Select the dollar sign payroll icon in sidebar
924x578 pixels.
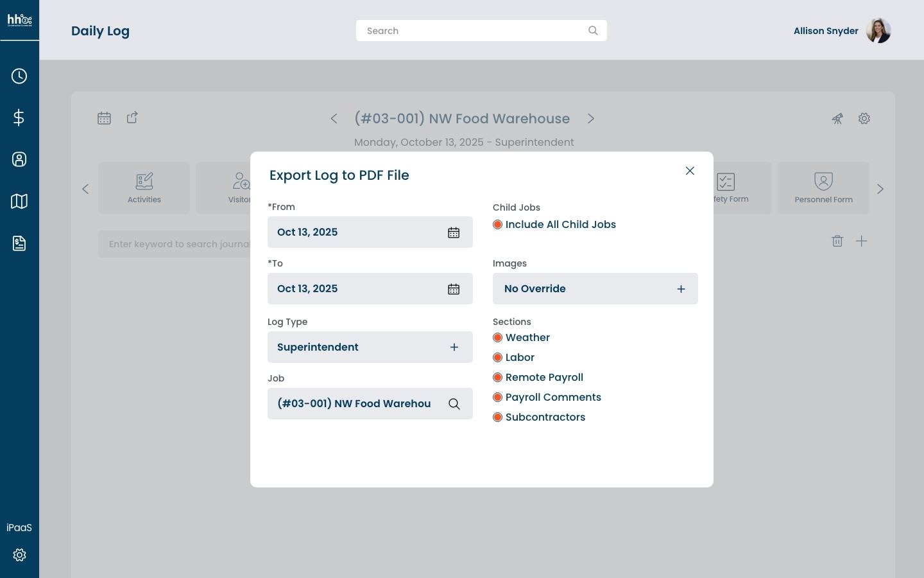(x=19, y=118)
